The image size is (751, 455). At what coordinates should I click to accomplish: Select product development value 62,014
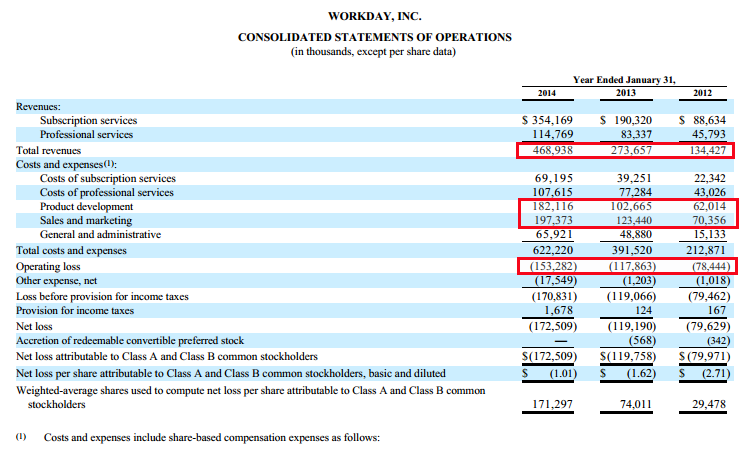coord(710,206)
